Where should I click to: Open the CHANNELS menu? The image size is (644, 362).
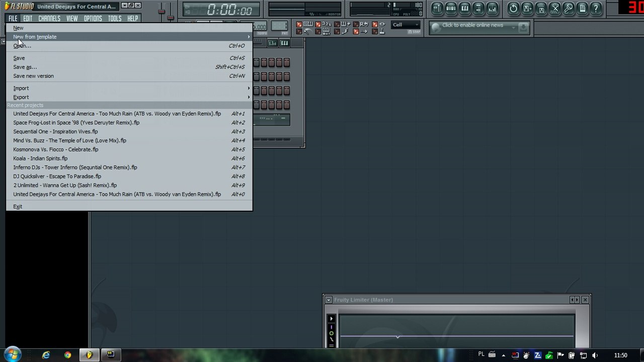point(49,19)
